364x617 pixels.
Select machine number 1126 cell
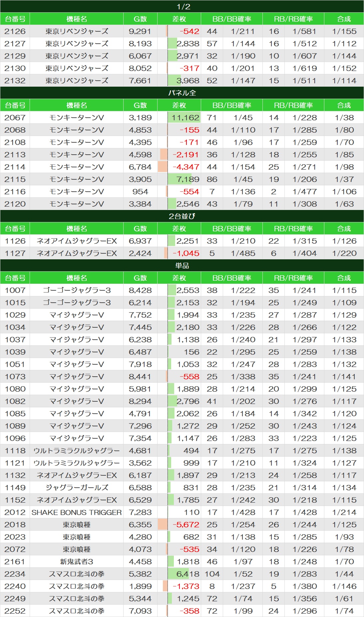[15, 241]
